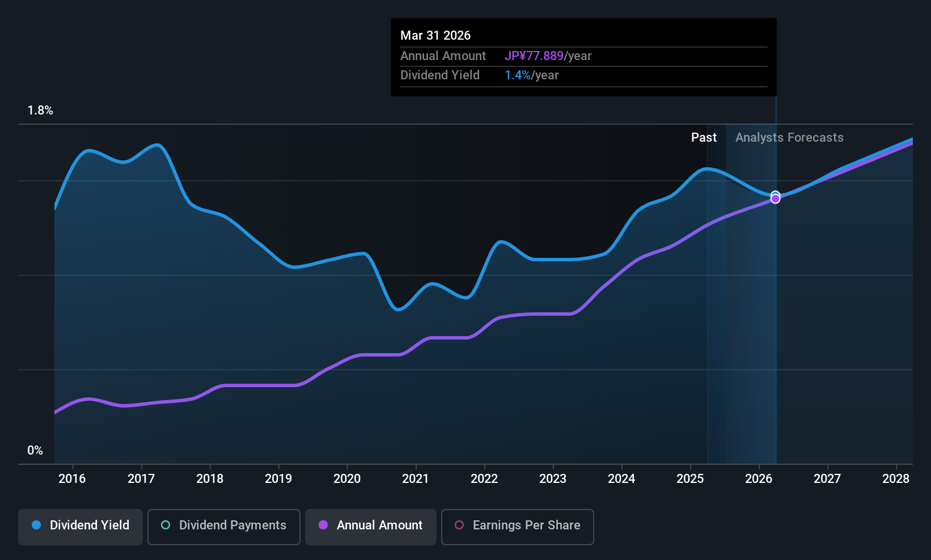Click the 1.8% y-axis label
Image resolution: width=931 pixels, height=560 pixels.
click(x=40, y=111)
